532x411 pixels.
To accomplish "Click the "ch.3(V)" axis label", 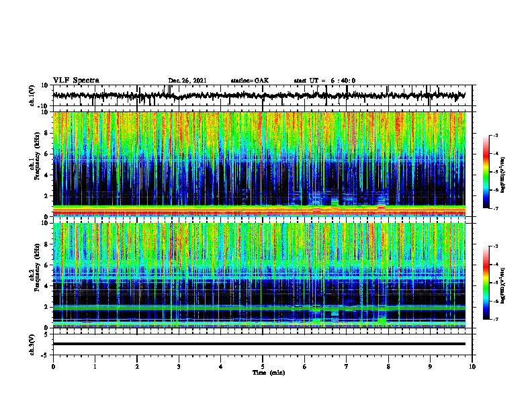I will [x=33, y=345].
